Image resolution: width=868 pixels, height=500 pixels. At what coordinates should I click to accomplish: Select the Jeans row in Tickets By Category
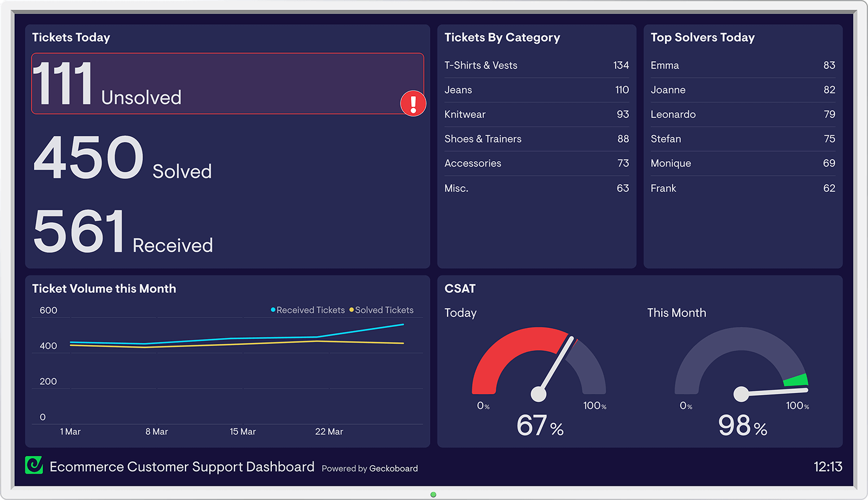[536, 90]
